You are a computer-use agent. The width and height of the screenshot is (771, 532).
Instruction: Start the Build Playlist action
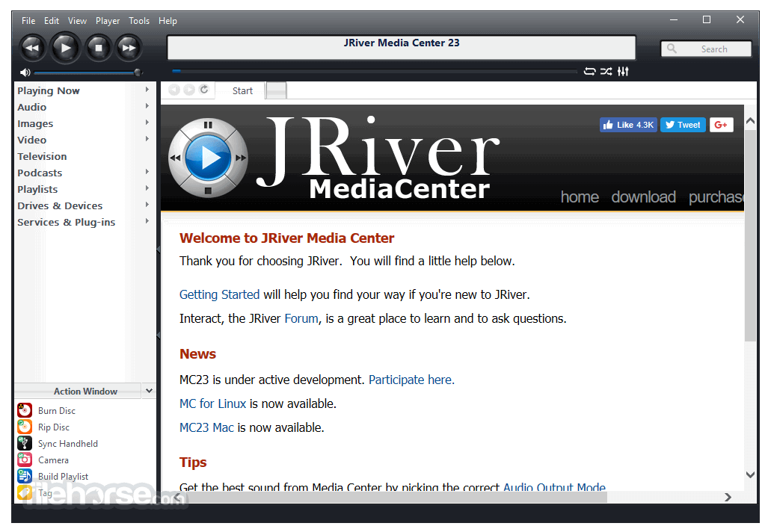click(62, 476)
